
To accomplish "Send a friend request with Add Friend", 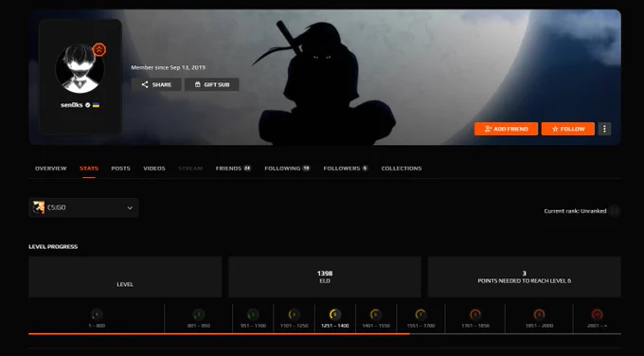I will pyautogui.click(x=506, y=129).
